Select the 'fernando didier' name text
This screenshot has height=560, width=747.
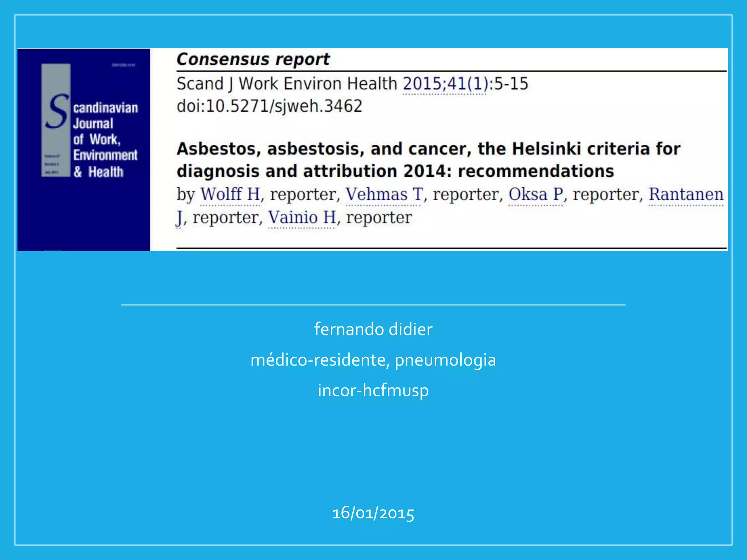tap(373, 329)
